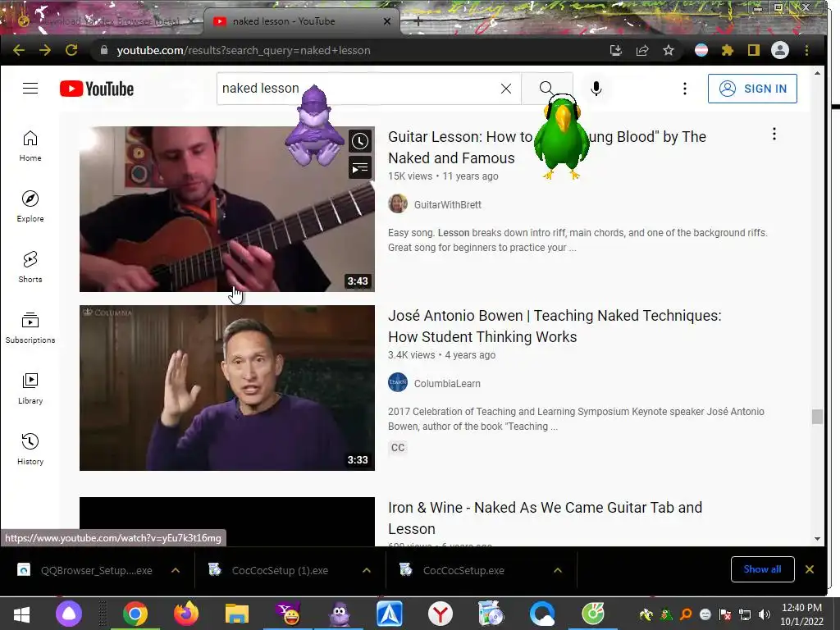Visit the ColumbiaLearn channel
The width and height of the screenshot is (840, 630).
tap(447, 384)
